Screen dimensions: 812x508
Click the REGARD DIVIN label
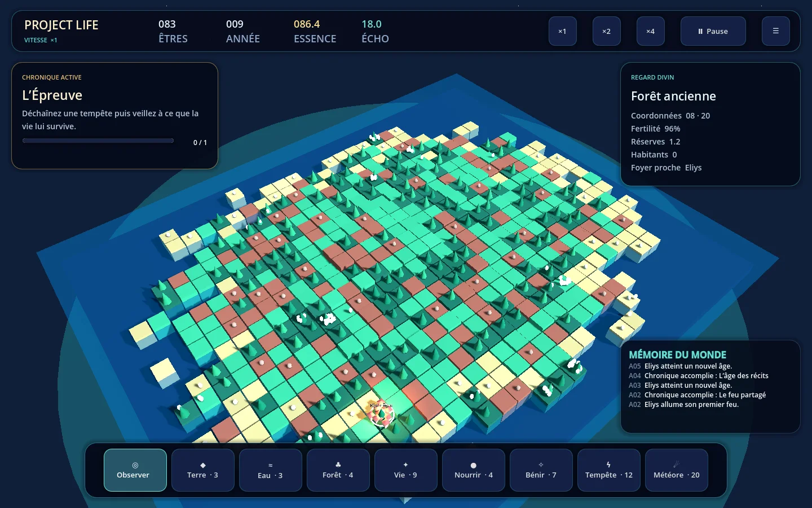point(652,77)
